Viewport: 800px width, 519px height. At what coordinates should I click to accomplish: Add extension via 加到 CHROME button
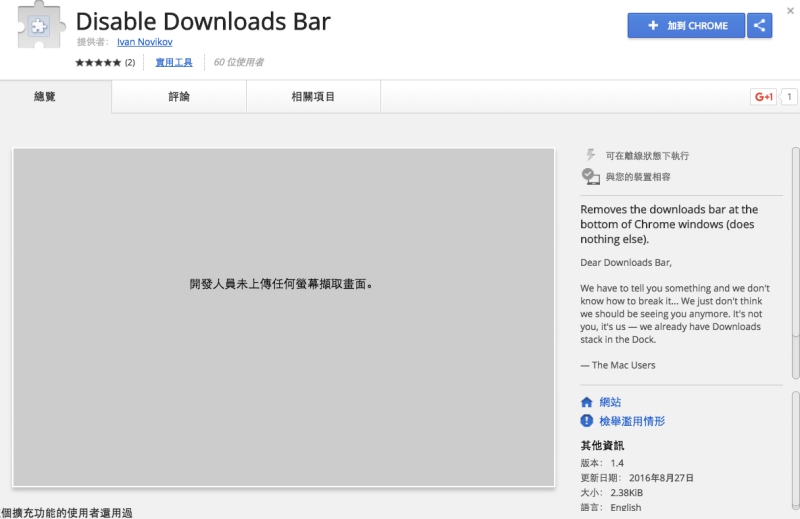click(x=686, y=26)
